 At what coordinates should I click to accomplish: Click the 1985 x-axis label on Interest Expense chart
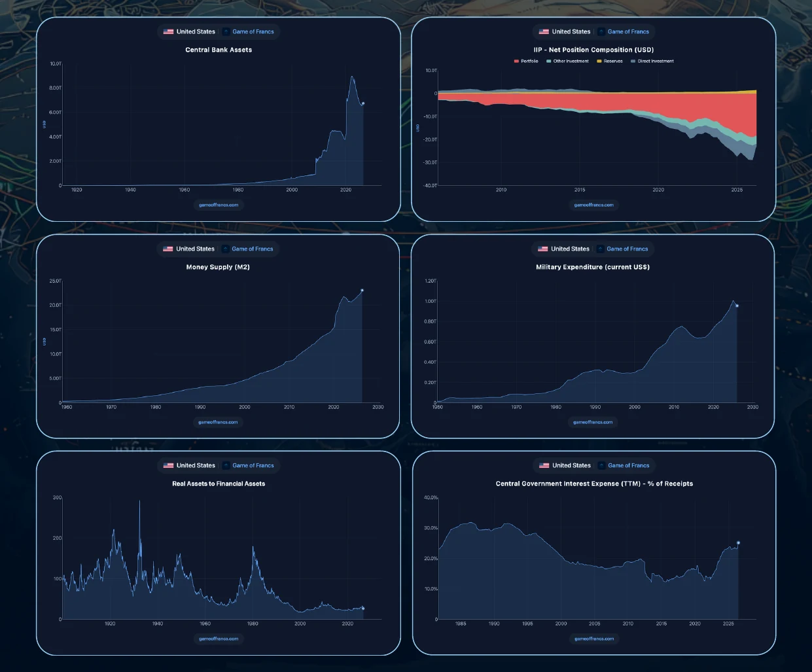coord(461,624)
